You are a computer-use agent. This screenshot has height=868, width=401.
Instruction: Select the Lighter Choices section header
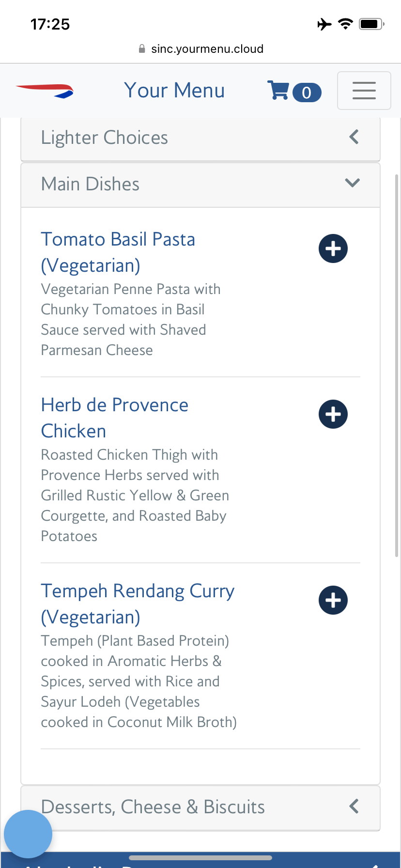[x=105, y=138]
